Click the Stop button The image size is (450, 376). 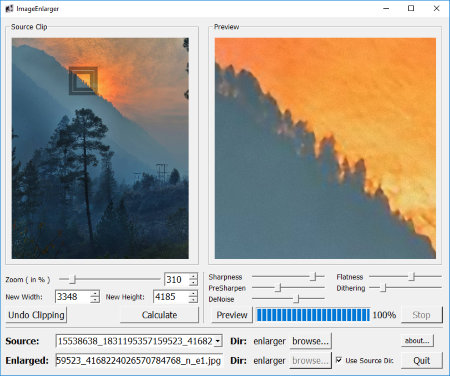(x=421, y=315)
